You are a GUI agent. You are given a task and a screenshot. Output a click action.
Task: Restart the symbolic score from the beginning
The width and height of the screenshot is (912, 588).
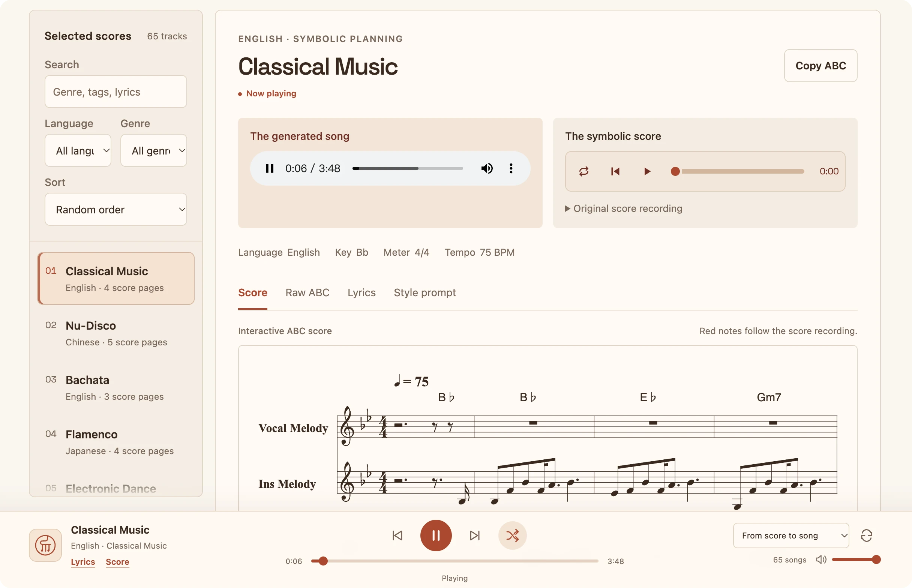615,171
